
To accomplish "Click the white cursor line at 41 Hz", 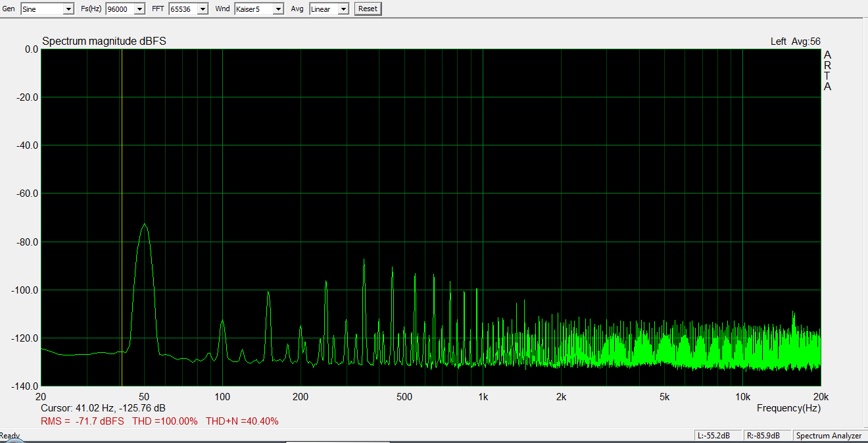I will coord(122,217).
